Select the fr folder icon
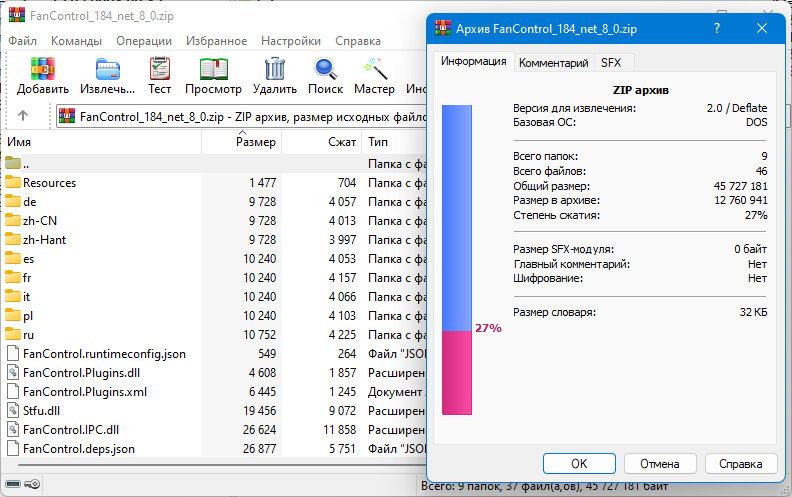 tap(13, 277)
